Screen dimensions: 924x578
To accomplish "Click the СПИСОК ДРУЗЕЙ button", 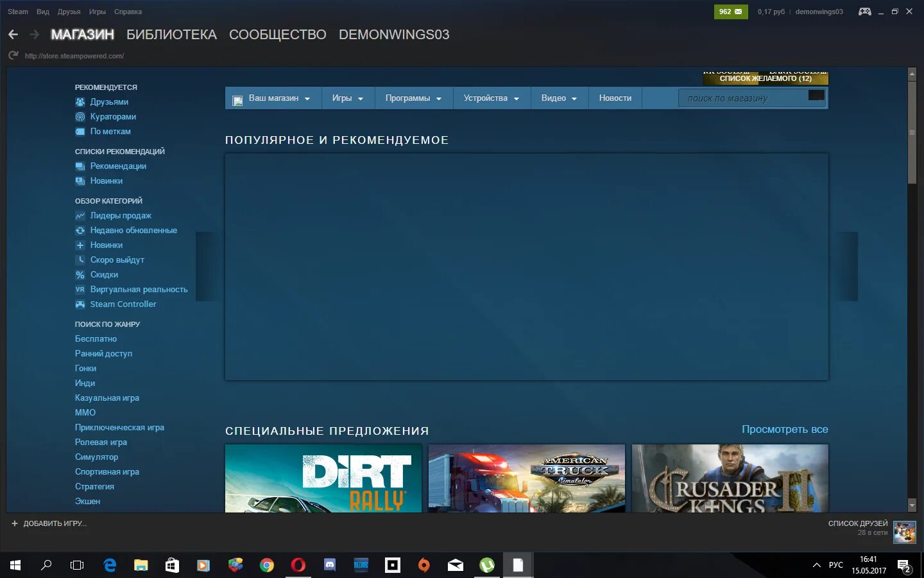I will pyautogui.click(x=858, y=523).
